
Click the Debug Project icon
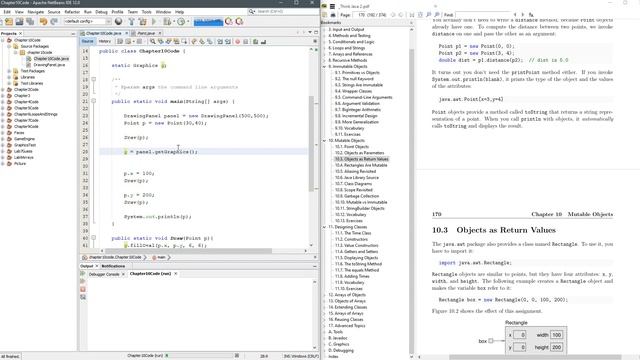click(x=167, y=21)
